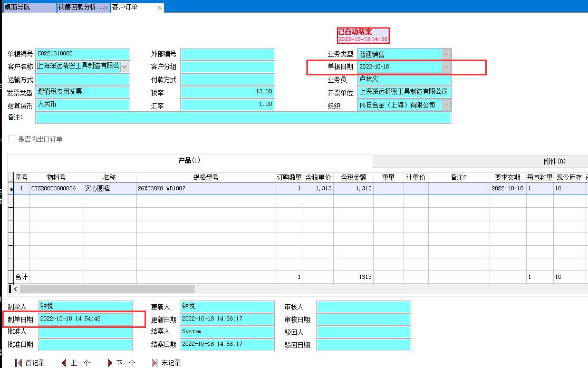Go to previous record (上一个)
The width and height of the screenshot is (588, 368).
click(75, 363)
